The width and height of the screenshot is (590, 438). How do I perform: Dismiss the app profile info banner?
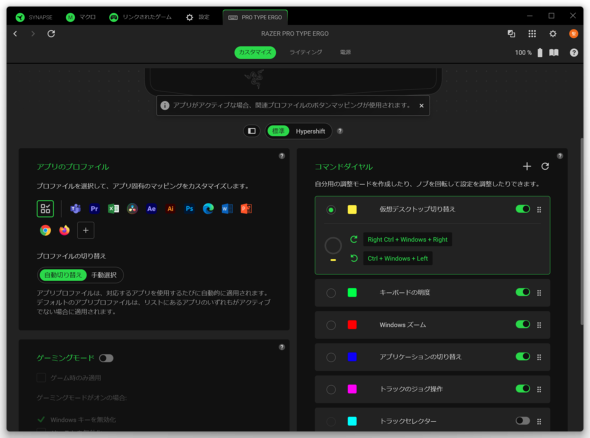pyautogui.click(x=421, y=106)
